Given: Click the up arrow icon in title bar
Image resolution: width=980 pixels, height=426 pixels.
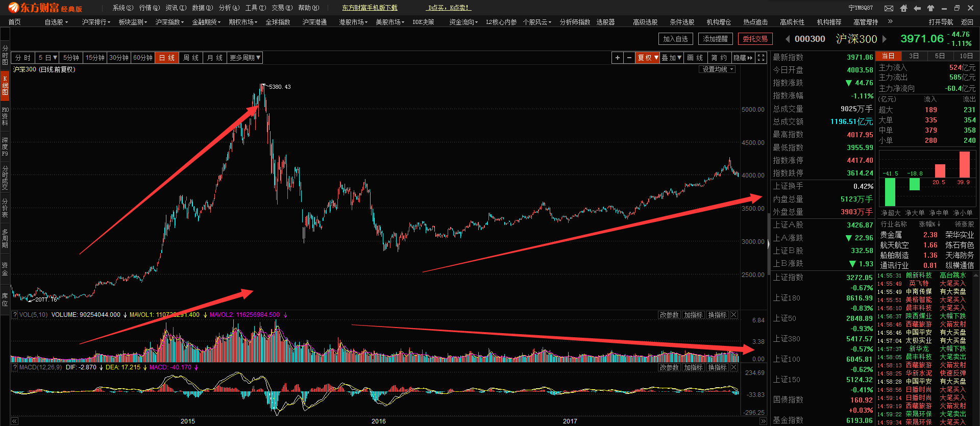Looking at the screenshot, I should coord(930,8).
